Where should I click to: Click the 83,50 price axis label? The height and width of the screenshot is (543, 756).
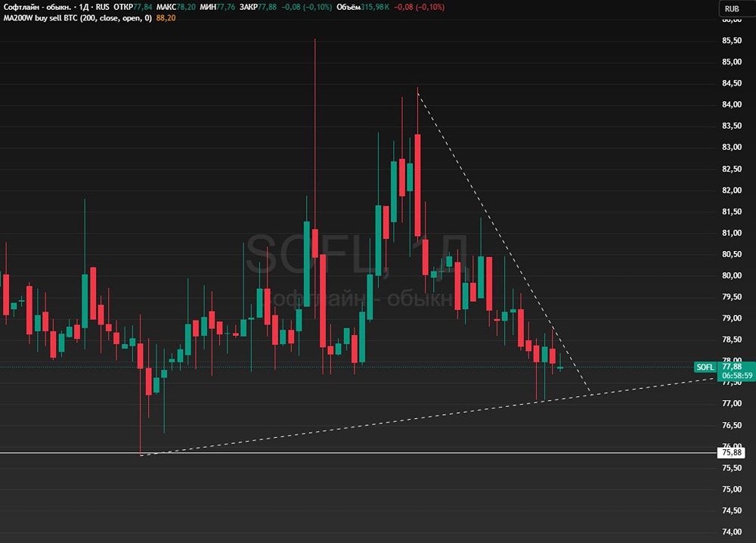pos(732,126)
